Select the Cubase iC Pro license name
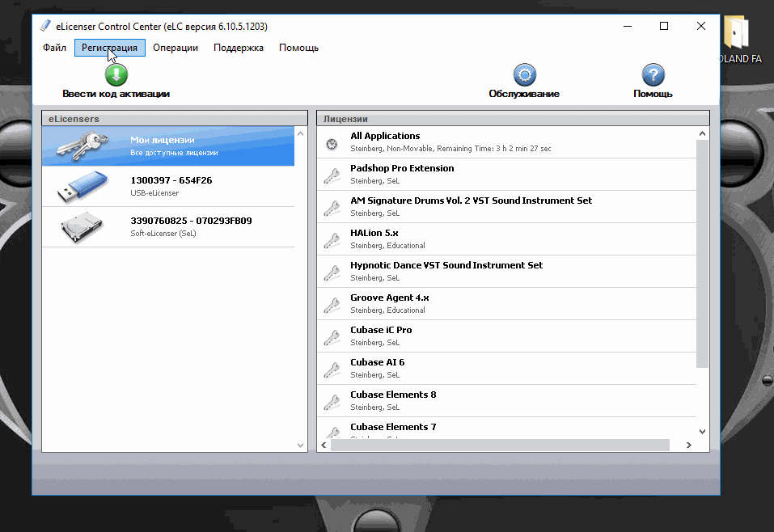The height and width of the screenshot is (532, 774). [x=381, y=330]
